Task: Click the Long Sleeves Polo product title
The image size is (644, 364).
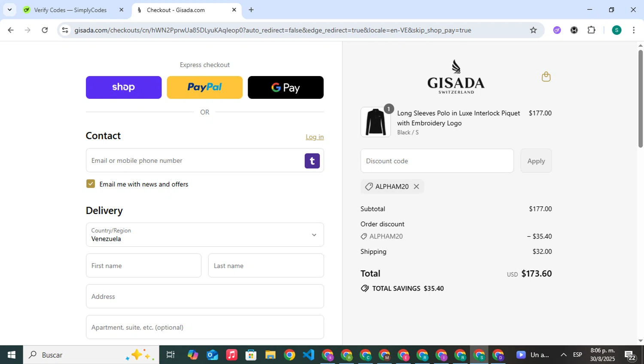Action: point(459,118)
